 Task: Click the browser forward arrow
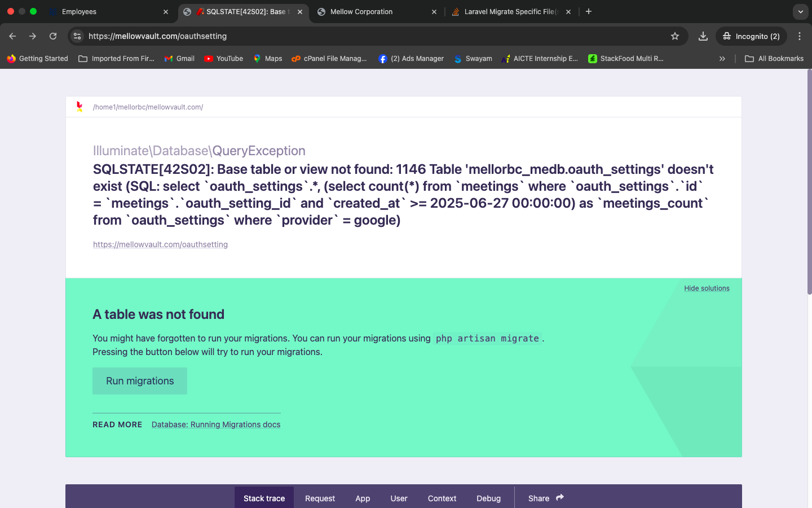[x=33, y=36]
